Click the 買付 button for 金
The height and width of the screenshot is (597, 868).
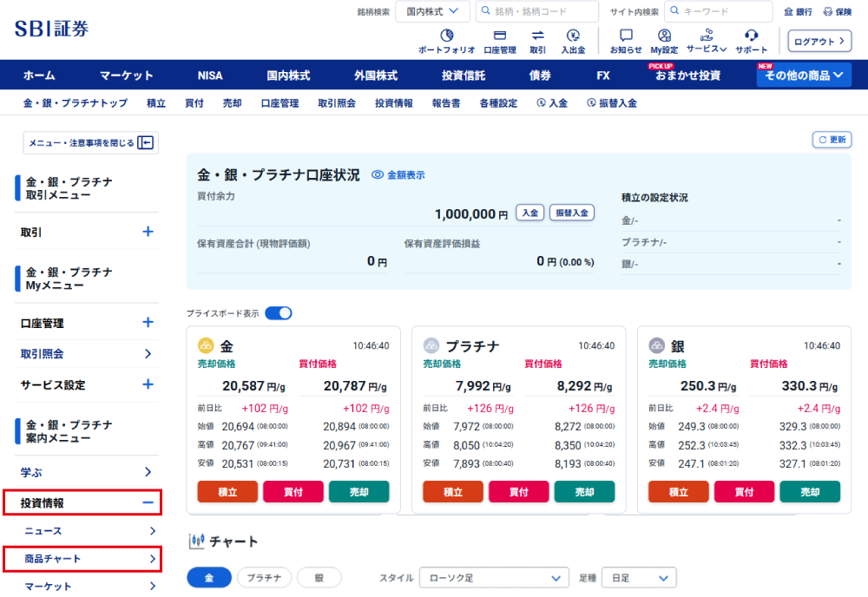pos(293,492)
